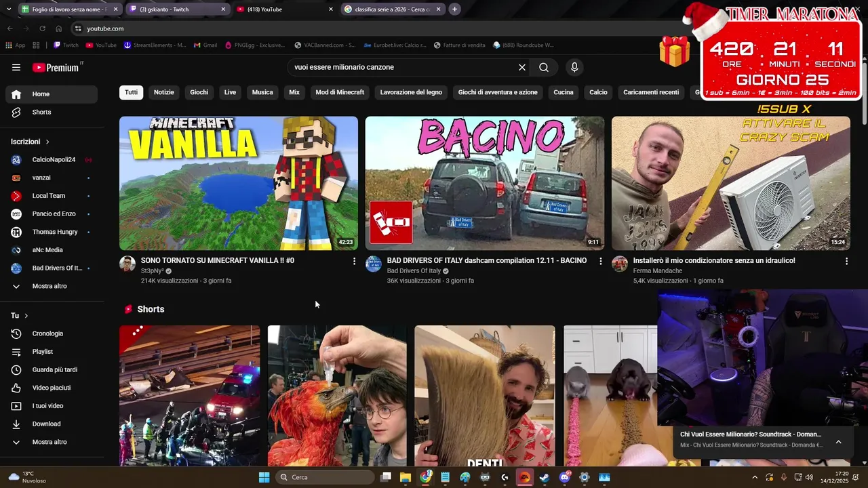The width and height of the screenshot is (868, 488).
Task: Open the Twitch bookmark
Action: coord(66,45)
